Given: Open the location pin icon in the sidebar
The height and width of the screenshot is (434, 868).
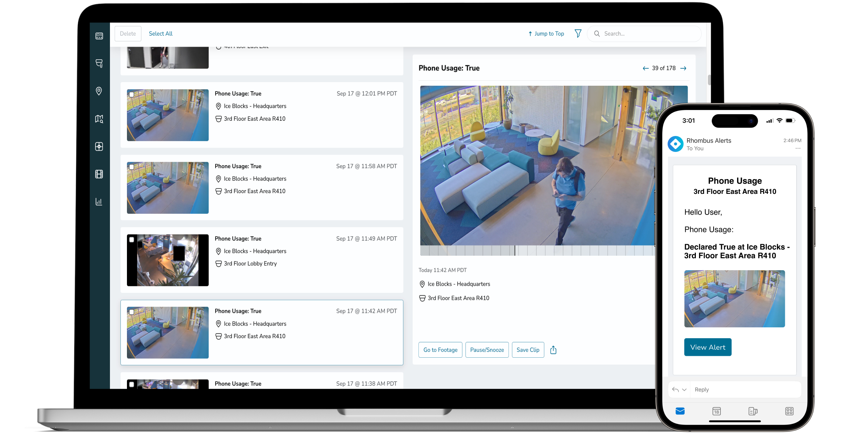Looking at the screenshot, I should (x=99, y=91).
